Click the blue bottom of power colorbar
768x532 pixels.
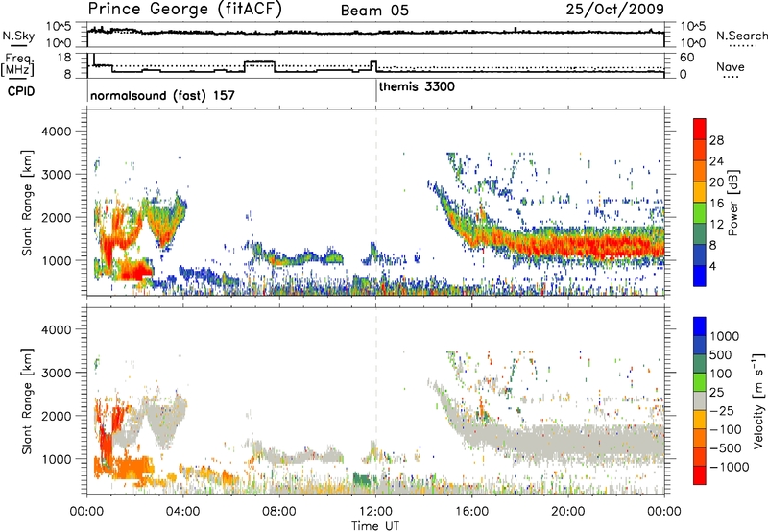coord(700,277)
